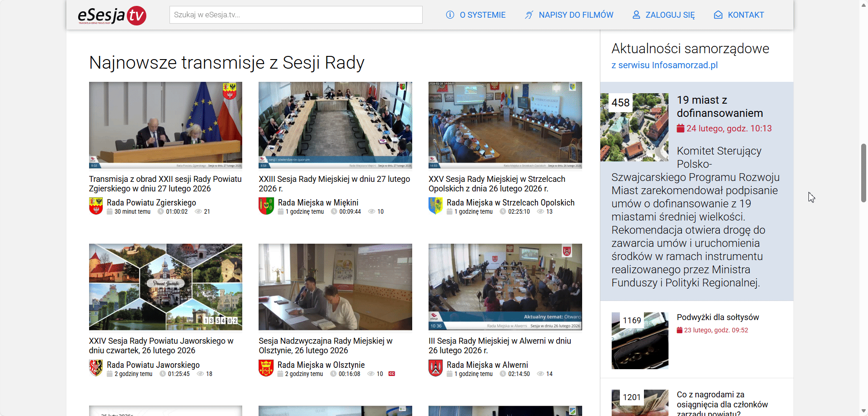The width and height of the screenshot is (868, 416).
Task: Open Napisy do filmów menu item
Action: click(x=569, y=15)
